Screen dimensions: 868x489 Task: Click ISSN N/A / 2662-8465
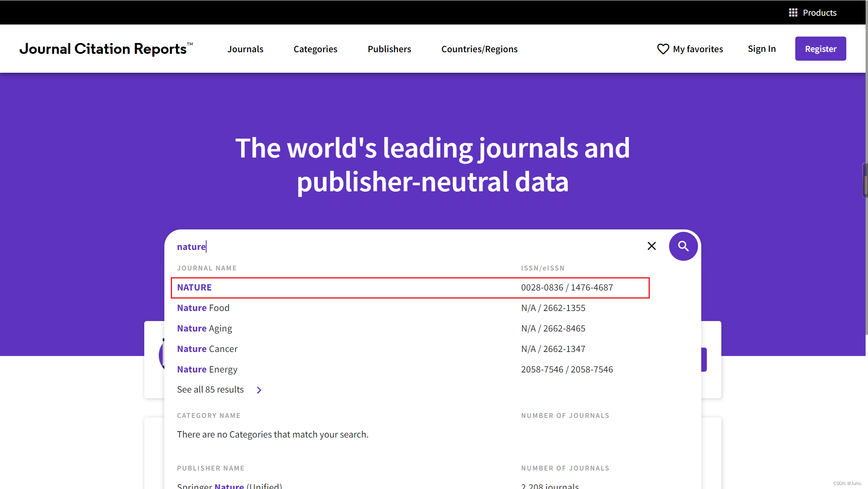(x=553, y=328)
